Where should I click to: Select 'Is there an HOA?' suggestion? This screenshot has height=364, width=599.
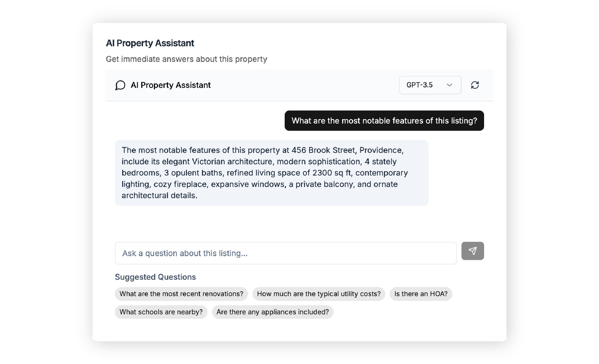point(421,294)
